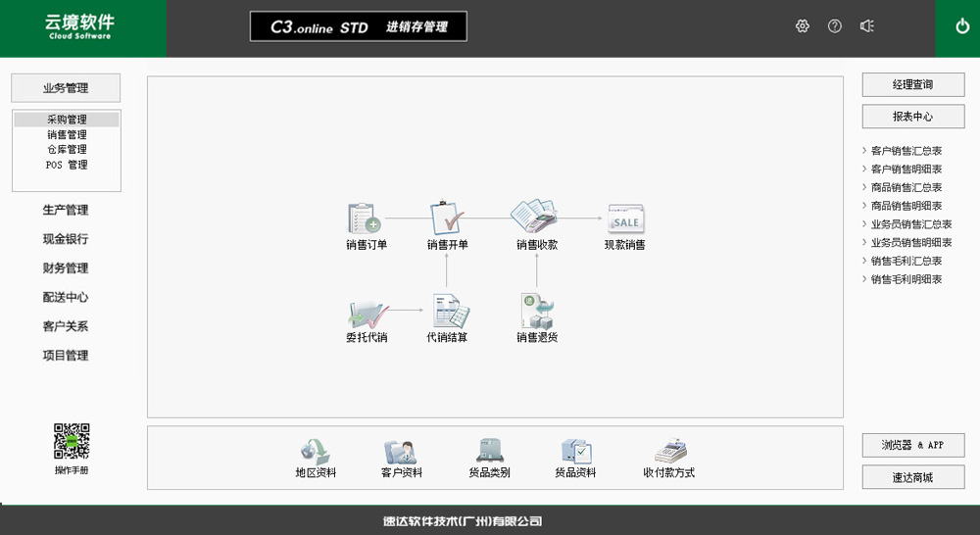980x535 pixels.
Task: Open the 销售订单 sales order icon
Action: pyautogui.click(x=365, y=218)
